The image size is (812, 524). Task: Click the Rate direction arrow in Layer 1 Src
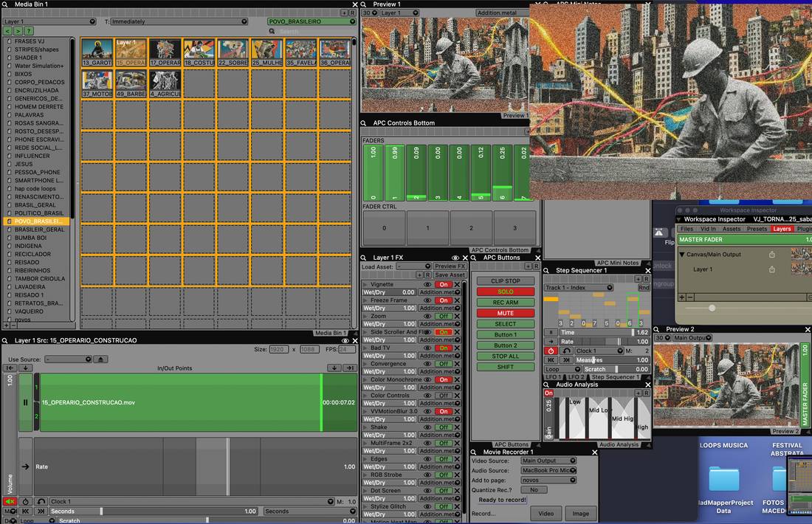click(x=25, y=466)
